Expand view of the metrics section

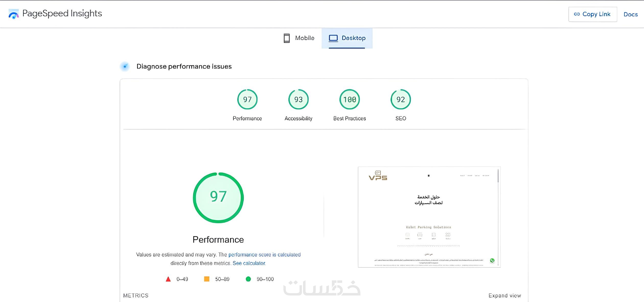(504, 296)
